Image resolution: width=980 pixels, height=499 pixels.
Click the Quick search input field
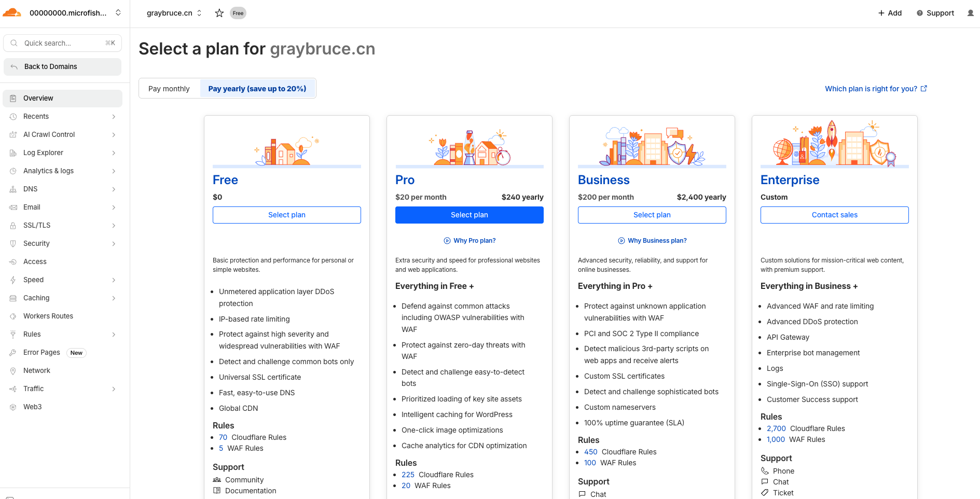tap(62, 43)
